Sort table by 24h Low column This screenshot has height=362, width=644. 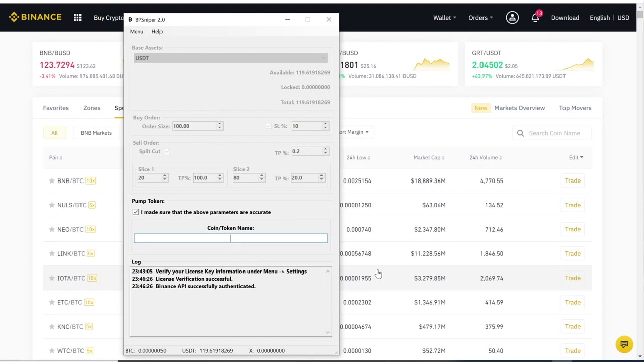(x=358, y=157)
